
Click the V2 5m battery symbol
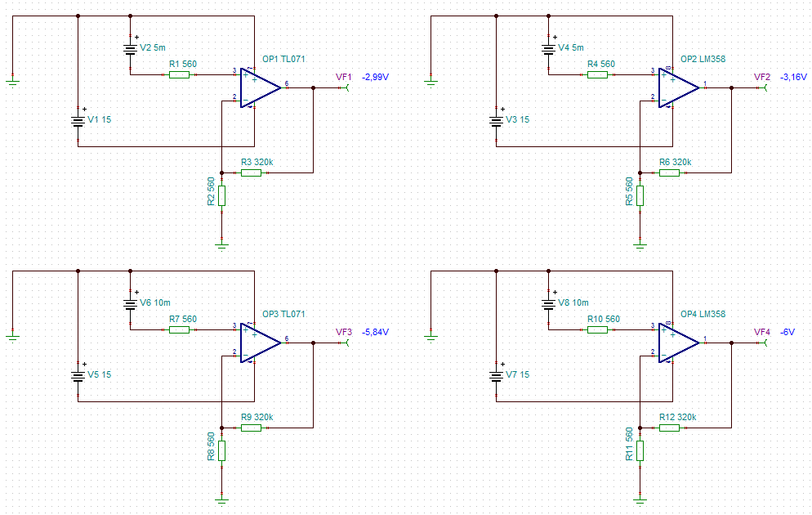point(131,49)
